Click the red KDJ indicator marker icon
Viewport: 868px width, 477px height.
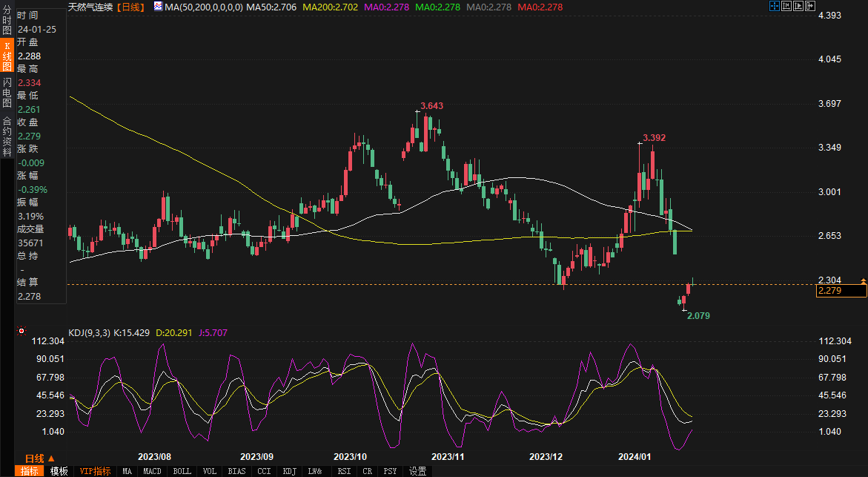21,332
